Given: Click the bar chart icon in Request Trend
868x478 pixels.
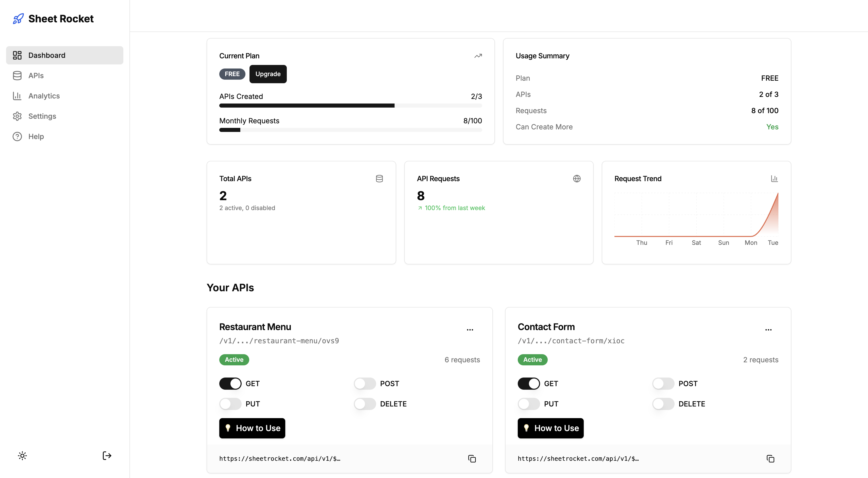Looking at the screenshot, I should tap(774, 179).
